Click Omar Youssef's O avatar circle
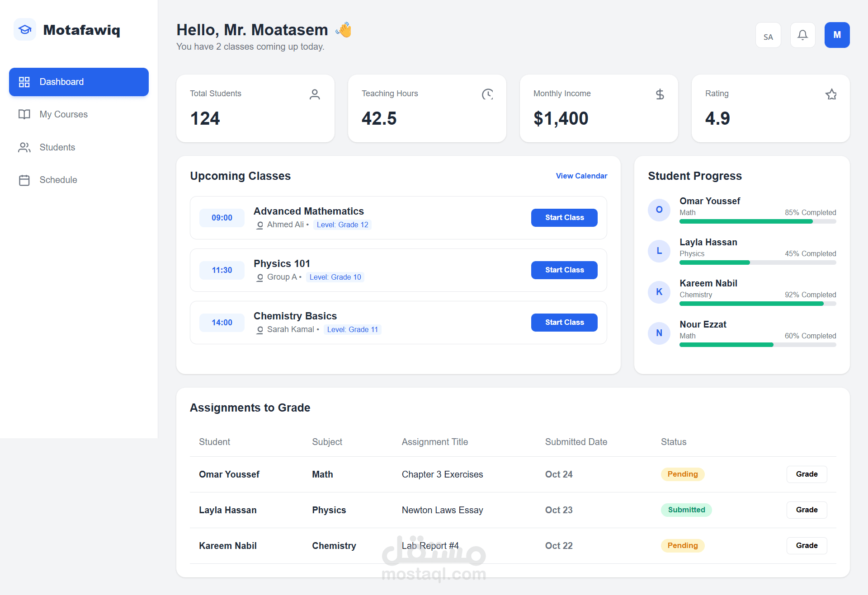The image size is (868, 595). 659,210
